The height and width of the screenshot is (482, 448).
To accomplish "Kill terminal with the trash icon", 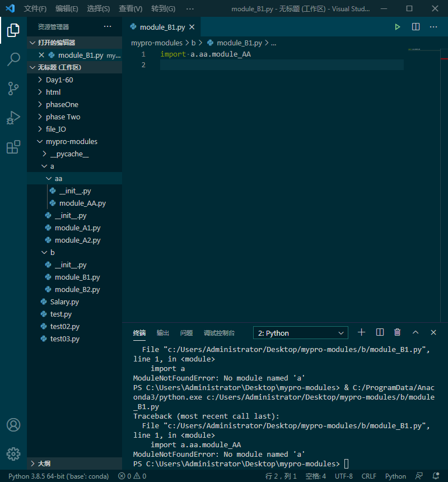I will coord(398,332).
